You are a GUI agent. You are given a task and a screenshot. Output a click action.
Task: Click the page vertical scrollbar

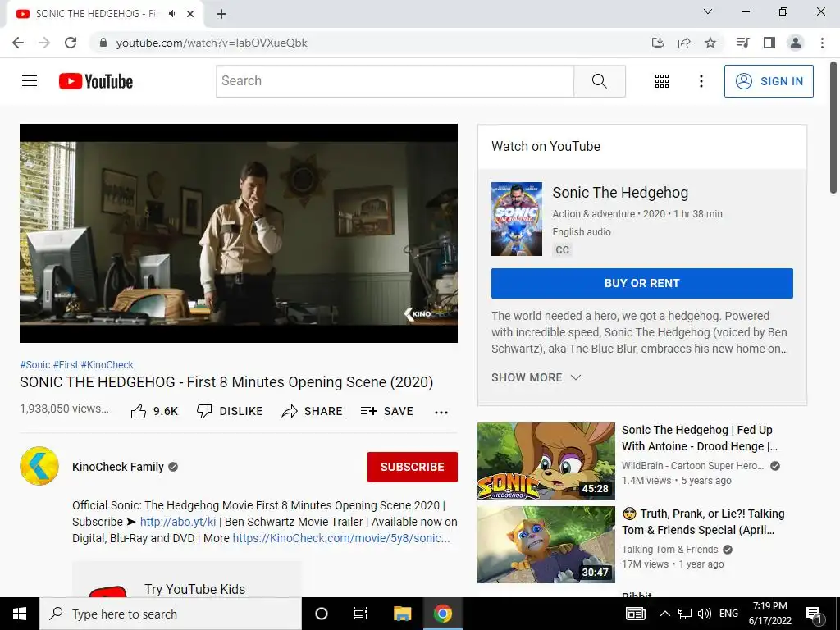(x=833, y=128)
